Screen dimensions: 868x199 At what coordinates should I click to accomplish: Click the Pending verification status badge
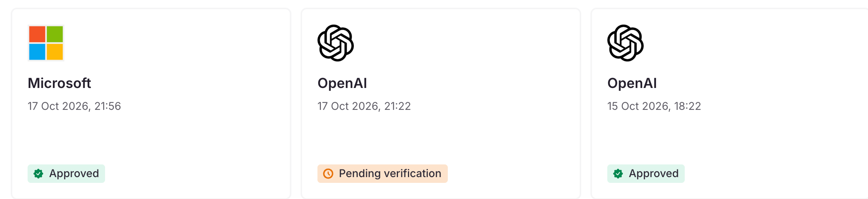(x=383, y=174)
